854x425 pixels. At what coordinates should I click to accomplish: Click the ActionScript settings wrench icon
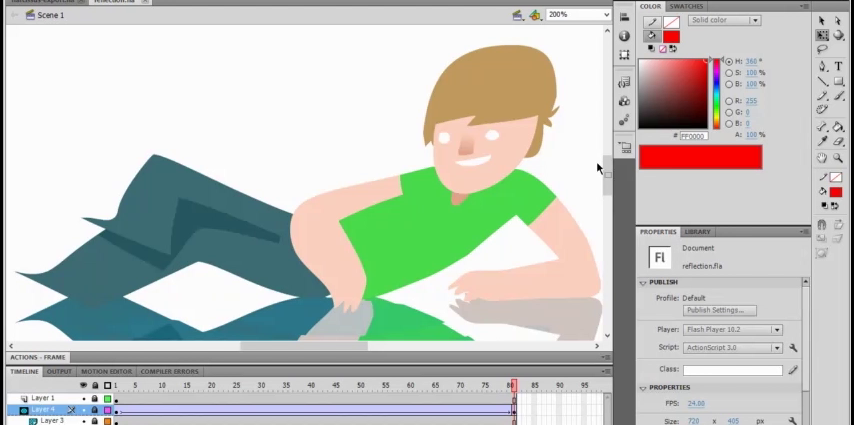[793, 348]
